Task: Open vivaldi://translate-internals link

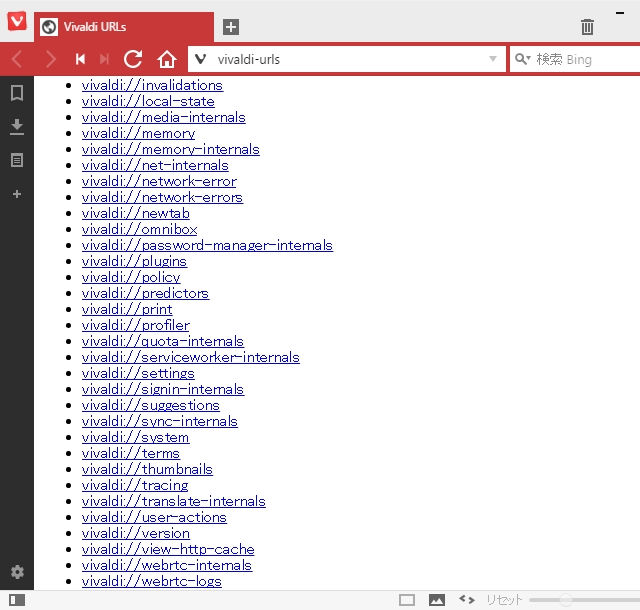Action: click(174, 501)
